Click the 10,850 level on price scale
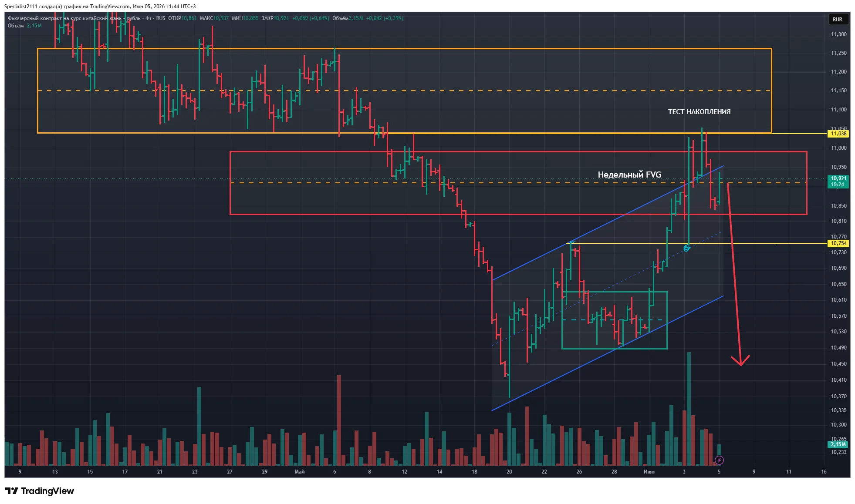 (x=838, y=206)
